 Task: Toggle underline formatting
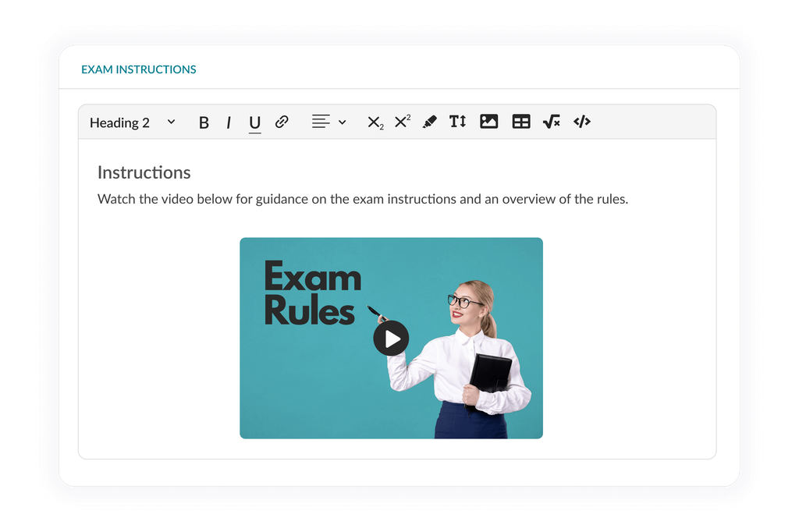click(x=254, y=122)
